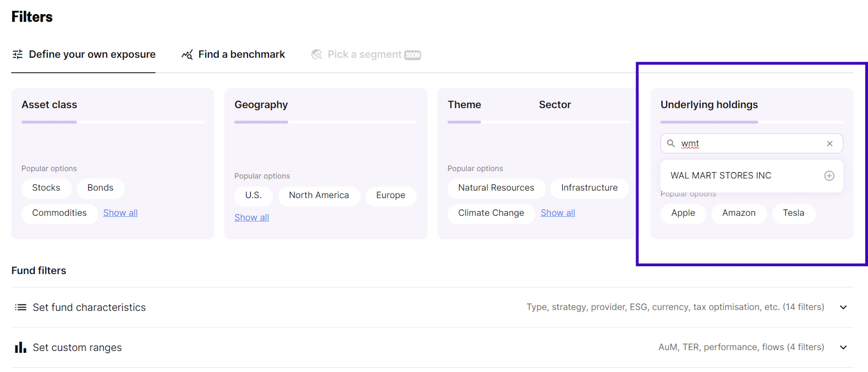This screenshot has width=868, height=372.
Task: Click the magnifier icon in holdings search
Action: 671,143
